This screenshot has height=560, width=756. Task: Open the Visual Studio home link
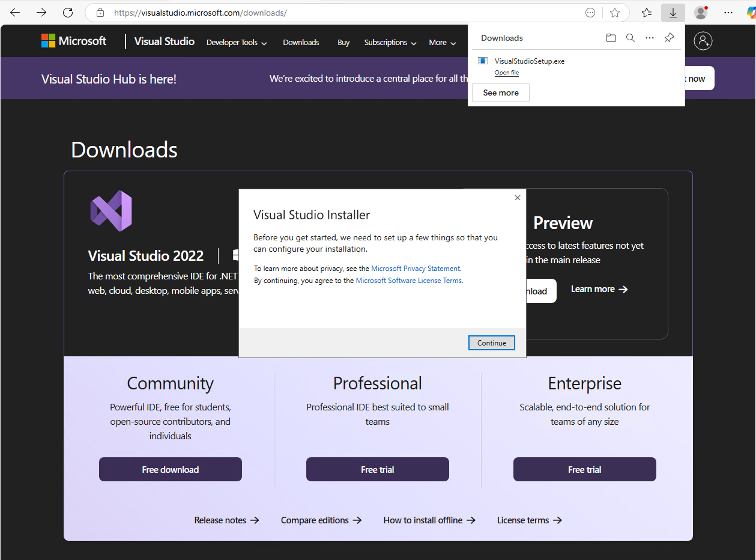click(165, 41)
